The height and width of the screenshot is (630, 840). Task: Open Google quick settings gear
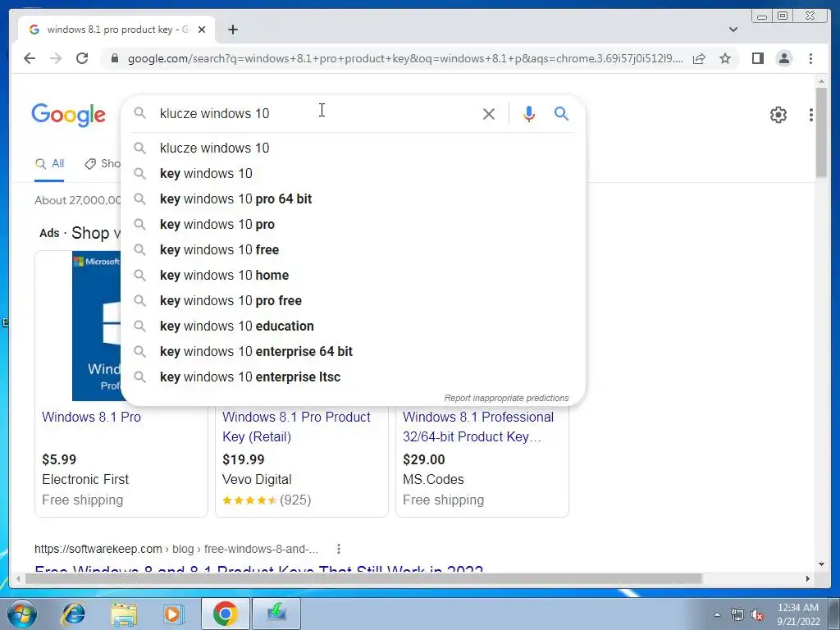(778, 115)
